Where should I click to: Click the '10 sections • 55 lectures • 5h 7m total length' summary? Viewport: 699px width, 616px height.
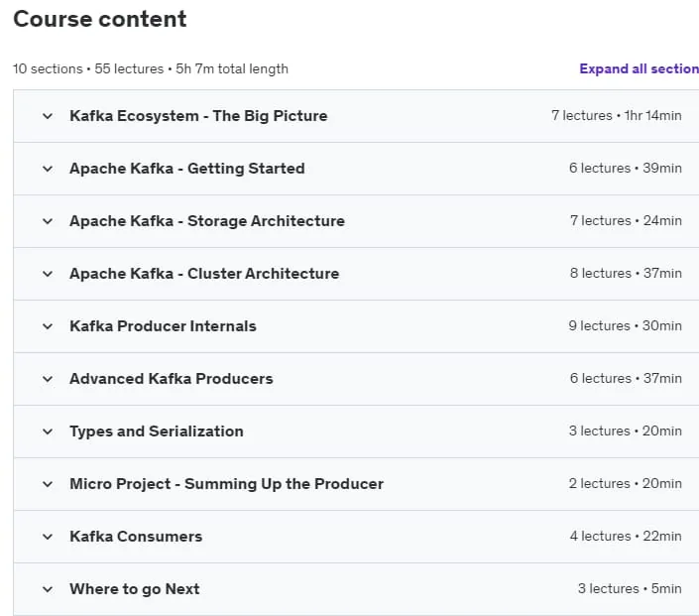pos(151,68)
